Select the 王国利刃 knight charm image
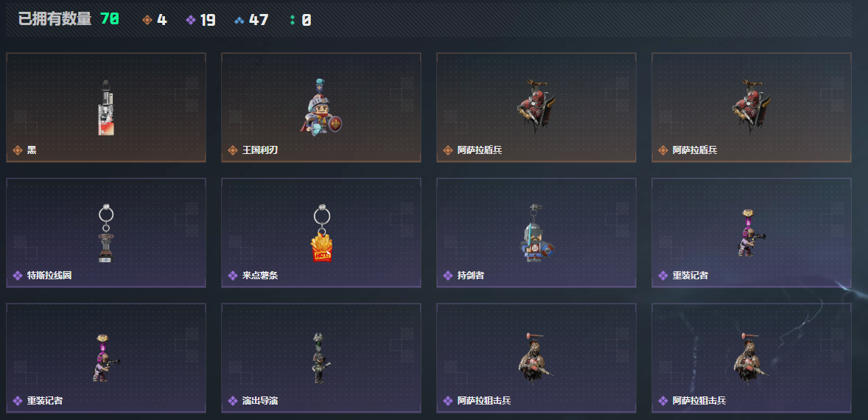868x420 pixels. click(x=321, y=108)
